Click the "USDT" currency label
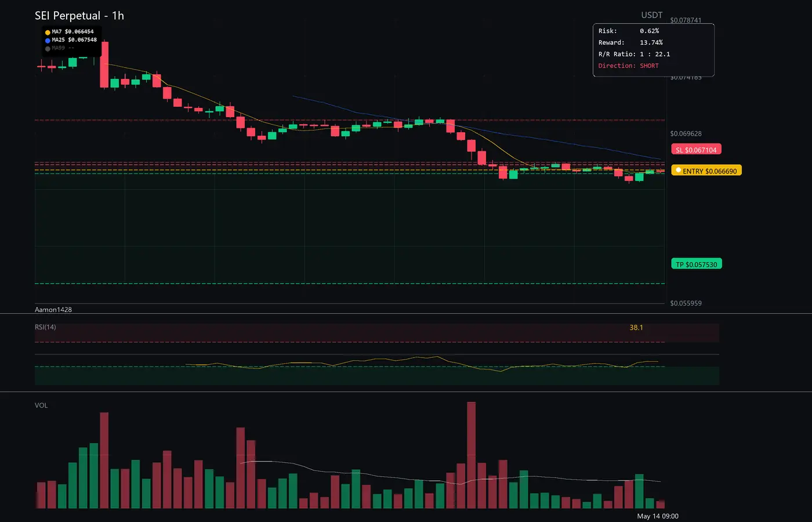 click(x=652, y=15)
